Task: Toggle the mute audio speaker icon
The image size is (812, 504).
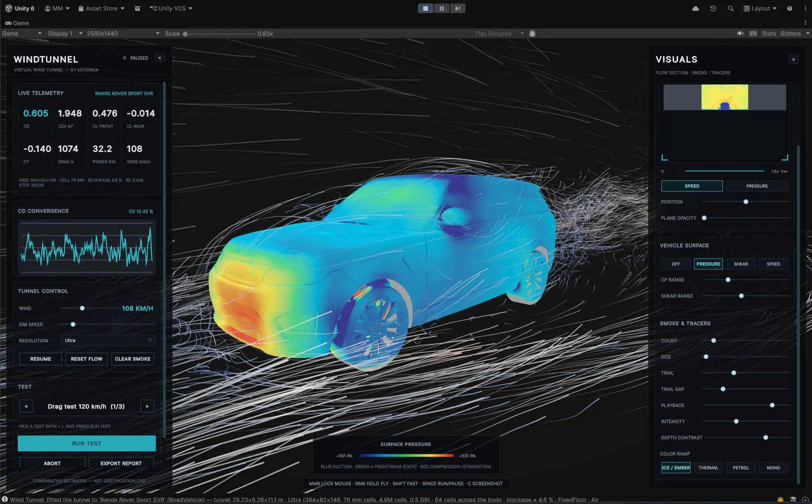Action: click(740, 33)
